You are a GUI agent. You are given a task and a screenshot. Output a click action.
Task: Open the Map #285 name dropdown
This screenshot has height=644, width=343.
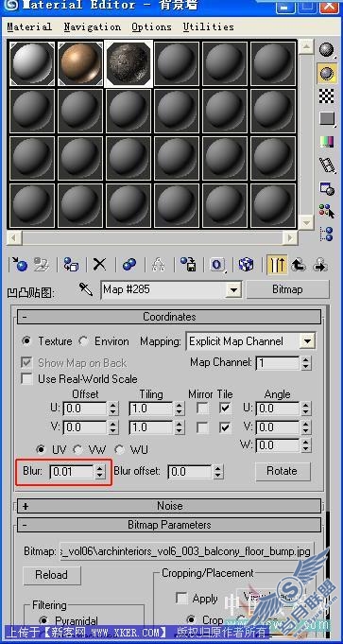[233, 290]
